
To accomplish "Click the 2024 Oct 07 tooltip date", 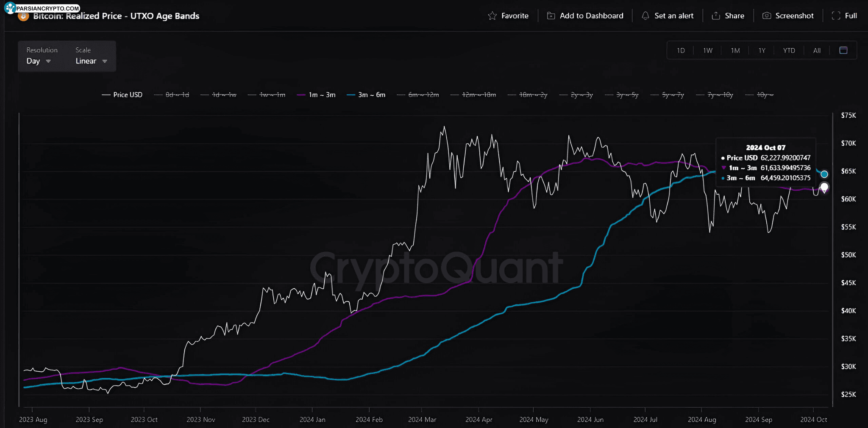I will pyautogui.click(x=765, y=148).
